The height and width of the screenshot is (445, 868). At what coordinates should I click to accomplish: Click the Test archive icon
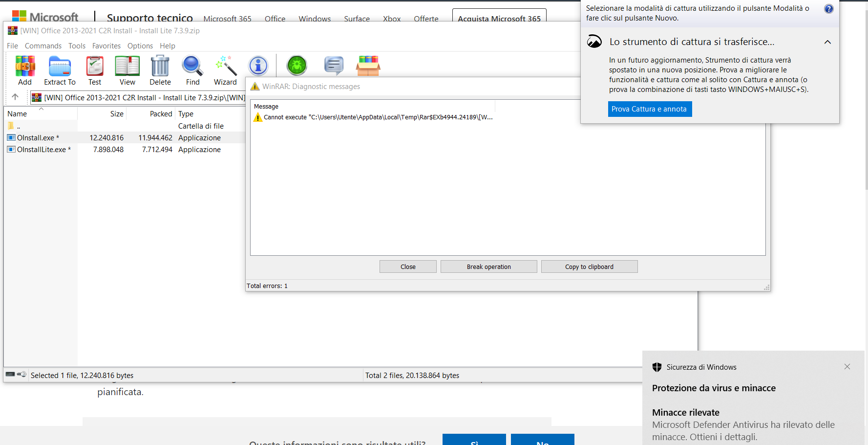click(95, 66)
